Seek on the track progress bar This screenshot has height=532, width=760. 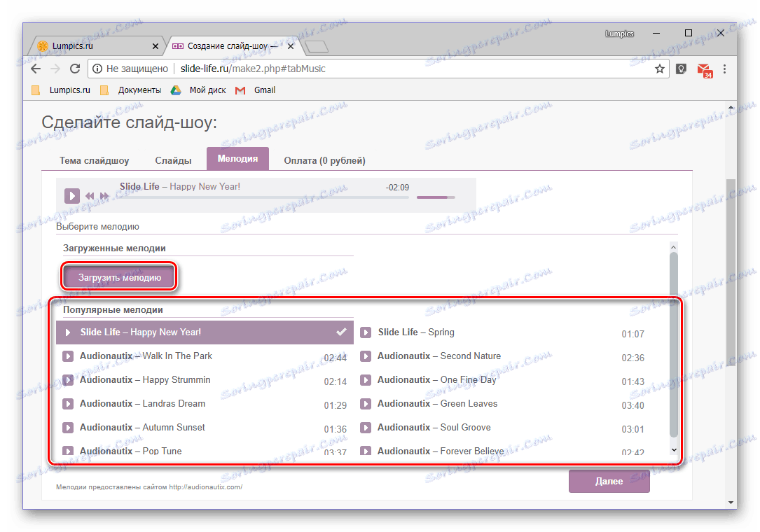click(x=265, y=197)
